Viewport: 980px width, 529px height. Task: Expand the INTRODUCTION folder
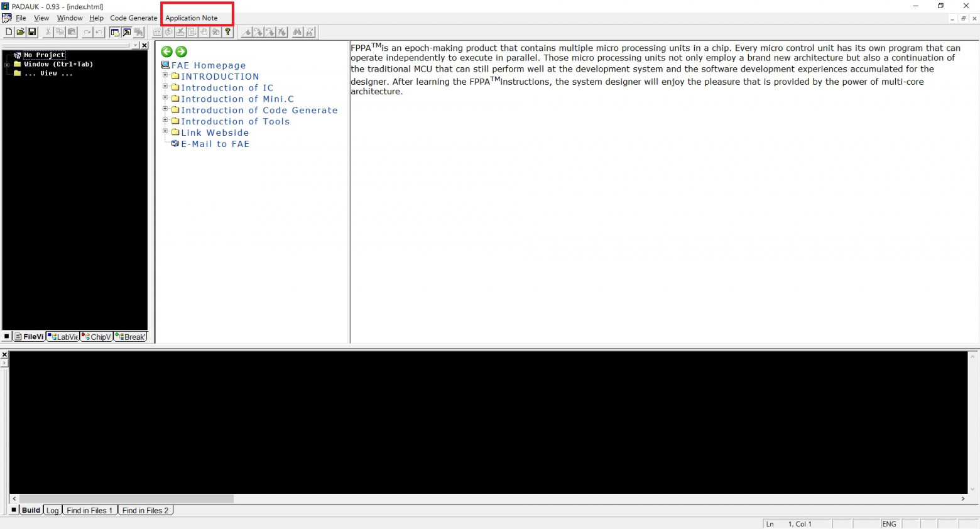tap(165, 75)
